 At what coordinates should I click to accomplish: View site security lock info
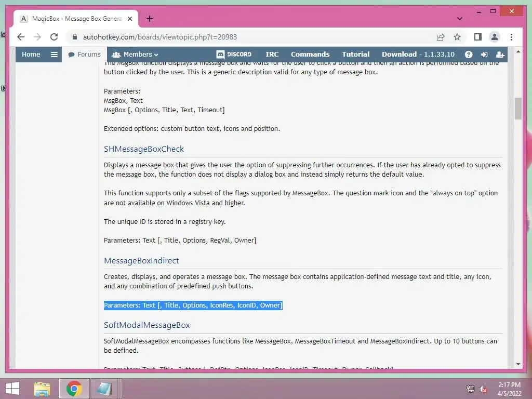[75, 37]
